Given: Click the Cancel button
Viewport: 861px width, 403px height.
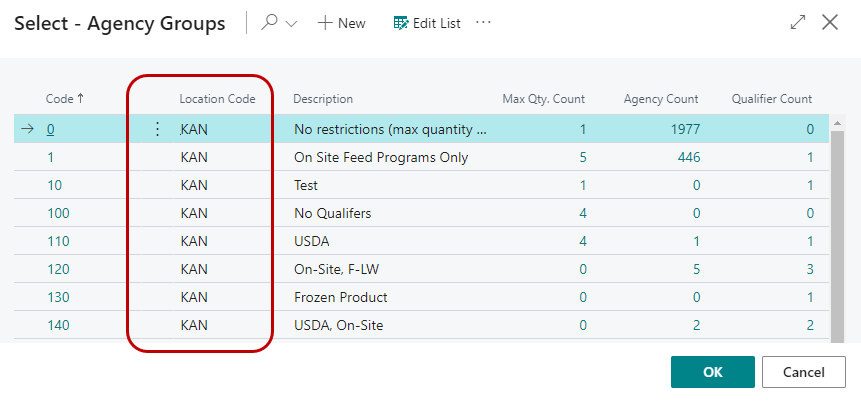Looking at the screenshot, I should [x=803, y=372].
